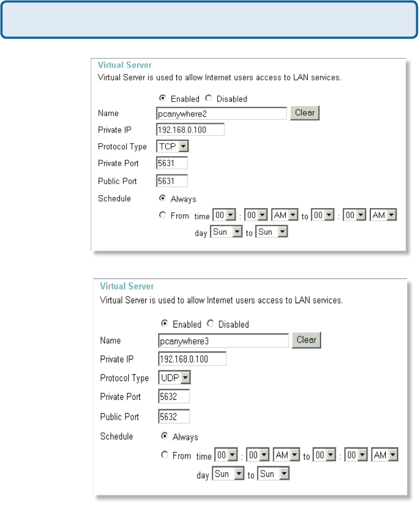Image resolution: width=420 pixels, height=507 pixels.
Task: Click the pcanywhere2 name input field
Action: [222, 113]
